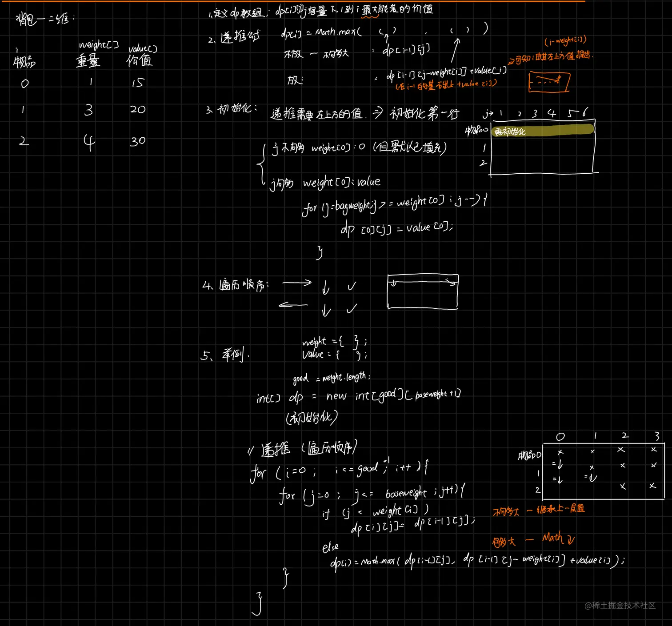This screenshot has width=672, height=626.
Task: Select 'dp[i-1][j-weight[i]] + value[i]' beside 放
Action: tap(446, 73)
